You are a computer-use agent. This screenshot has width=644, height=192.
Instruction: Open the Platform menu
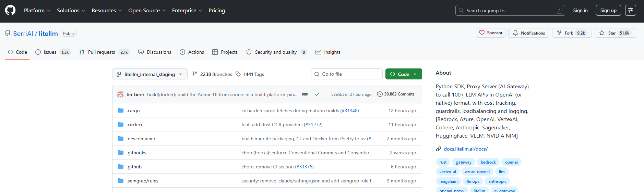pyautogui.click(x=37, y=11)
